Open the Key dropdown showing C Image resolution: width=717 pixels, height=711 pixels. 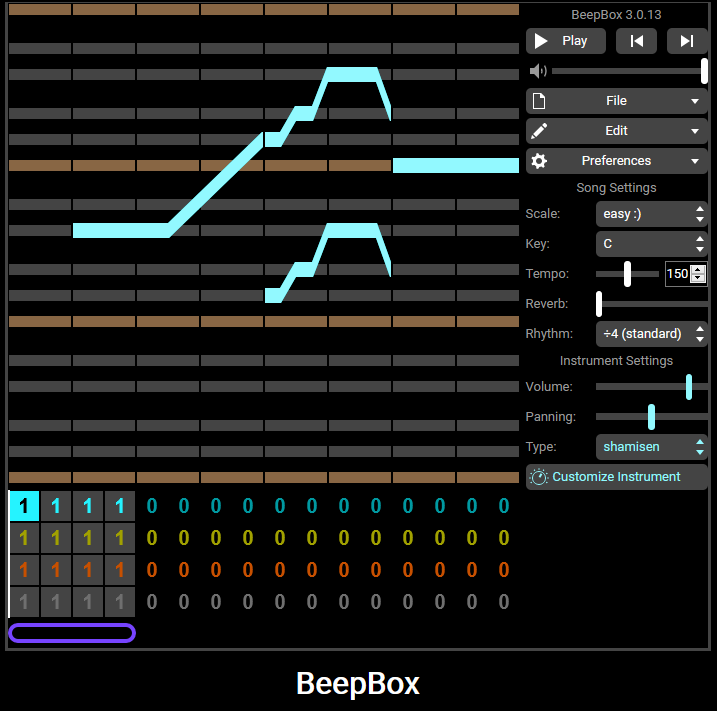click(652, 244)
